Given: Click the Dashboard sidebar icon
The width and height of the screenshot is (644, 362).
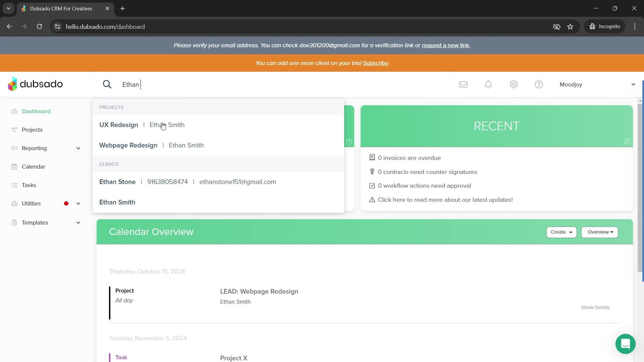Looking at the screenshot, I should [14, 111].
